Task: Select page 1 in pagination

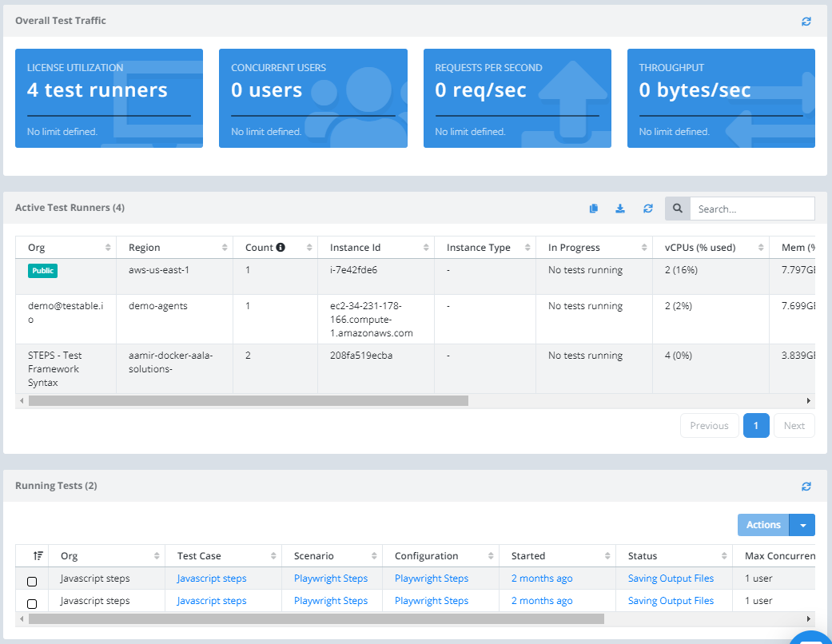Action: click(756, 425)
